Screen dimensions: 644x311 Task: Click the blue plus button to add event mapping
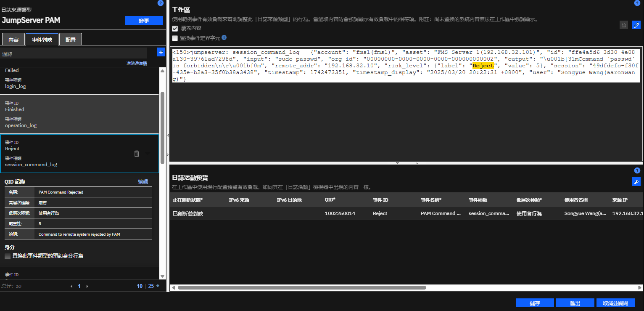click(161, 52)
